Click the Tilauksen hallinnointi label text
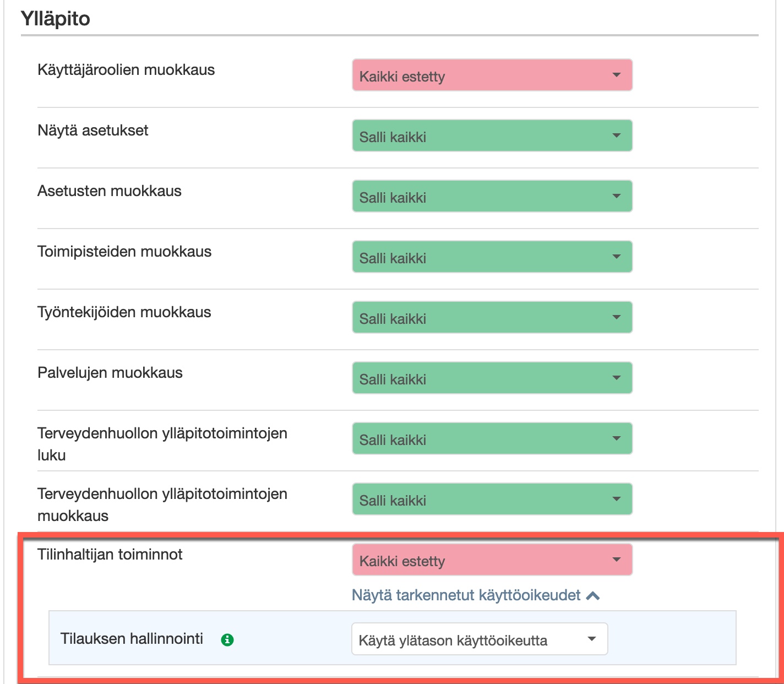Screen dimensions: 784x684 132,639
